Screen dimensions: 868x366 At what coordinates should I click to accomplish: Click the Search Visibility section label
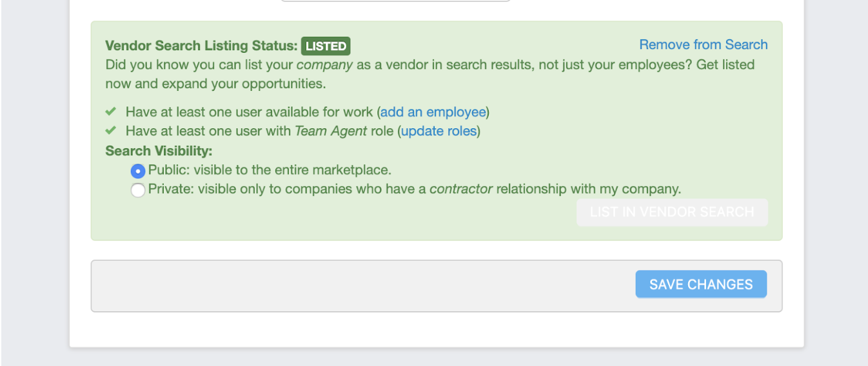(x=159, y=151)
